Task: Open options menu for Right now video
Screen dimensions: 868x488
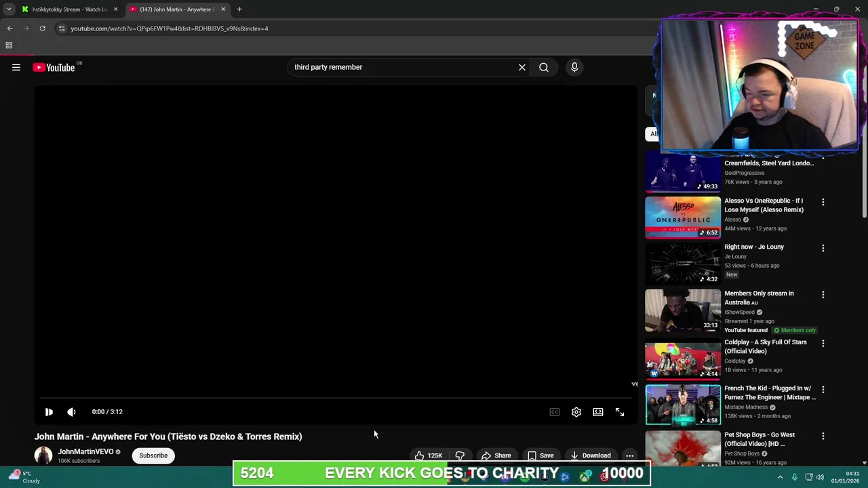Action: click(823, 248)
